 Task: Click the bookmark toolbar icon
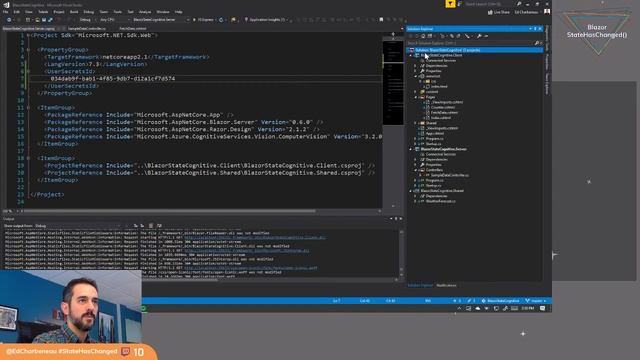[x=381, y=20]
